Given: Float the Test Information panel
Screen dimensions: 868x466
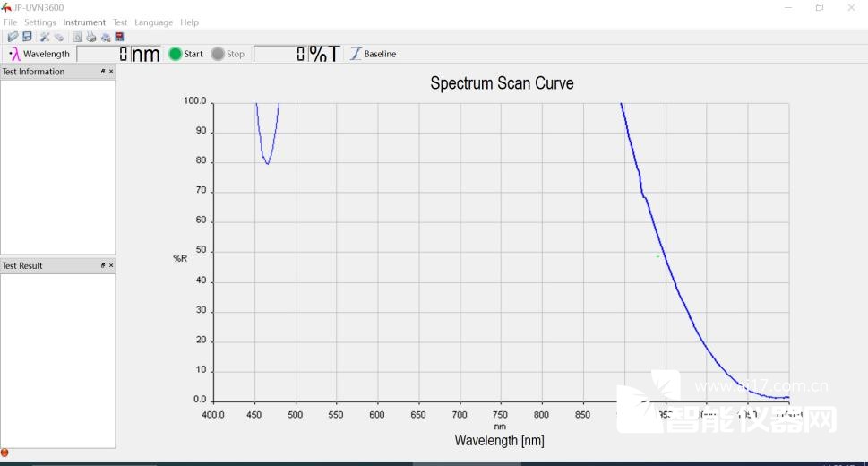Looking at the screenshot, I should pos(103,72).
